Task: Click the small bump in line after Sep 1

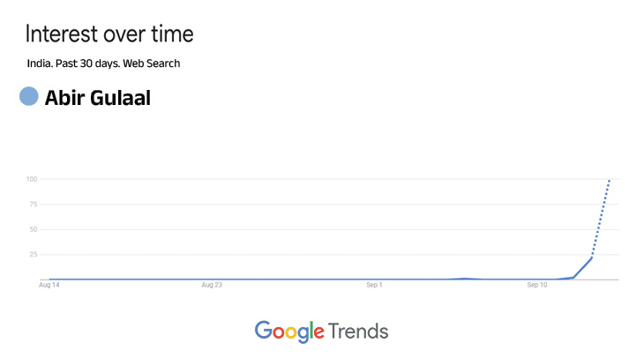Action: tap(465, 279)
